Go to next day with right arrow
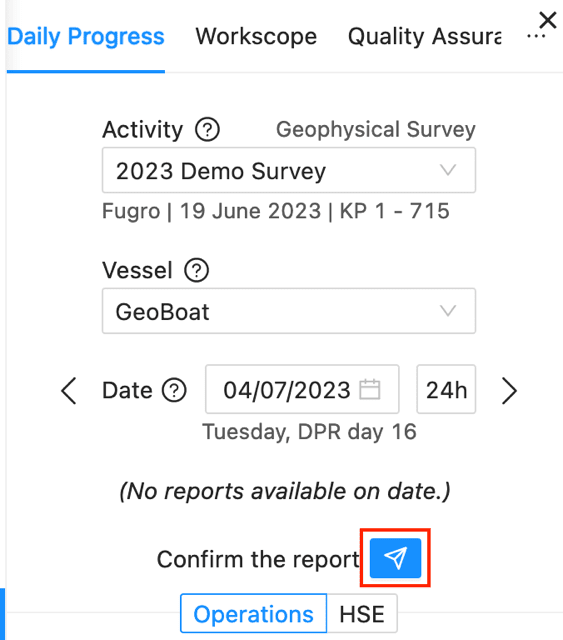This screenshot has height=640, width=563. click(509, 391)
